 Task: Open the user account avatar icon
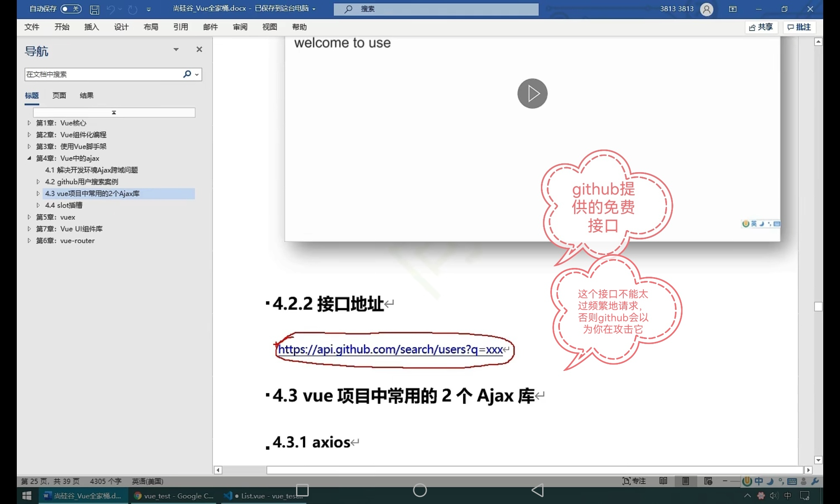click(707, 9)
